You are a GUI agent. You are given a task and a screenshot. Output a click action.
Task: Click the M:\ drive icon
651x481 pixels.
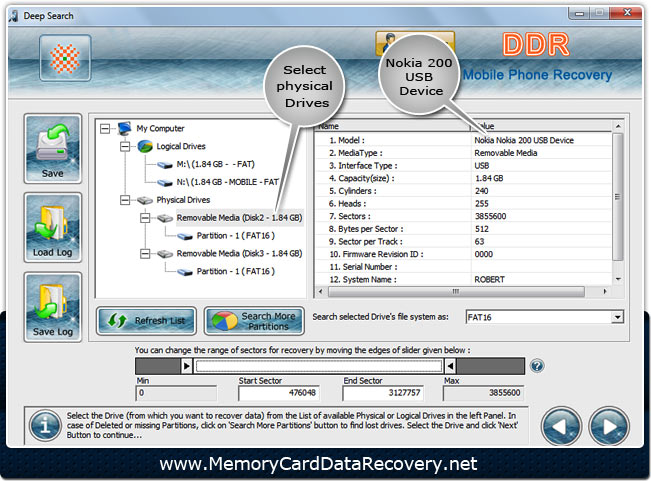pos(165,165)
